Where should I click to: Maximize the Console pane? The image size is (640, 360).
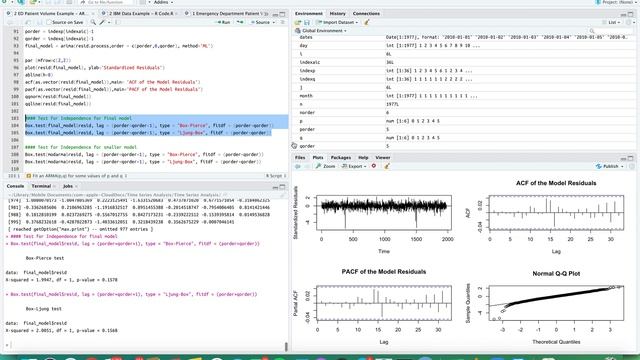tap(282, 187)
